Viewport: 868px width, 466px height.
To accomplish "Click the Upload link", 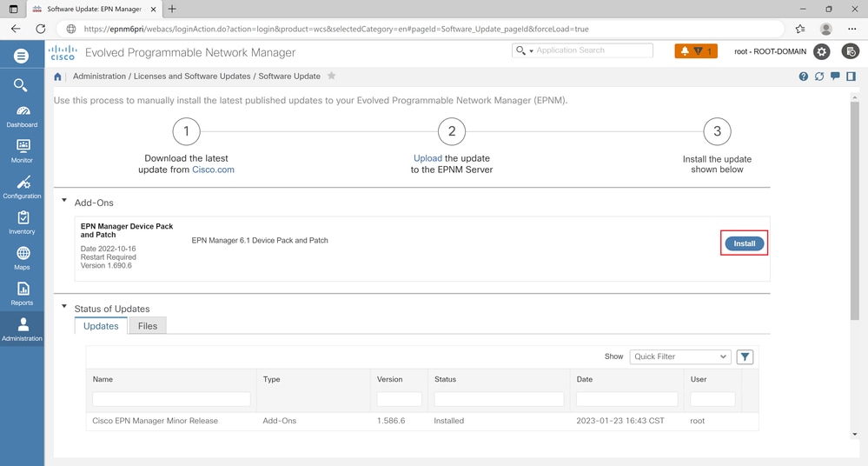I will (x=427, y=158).
